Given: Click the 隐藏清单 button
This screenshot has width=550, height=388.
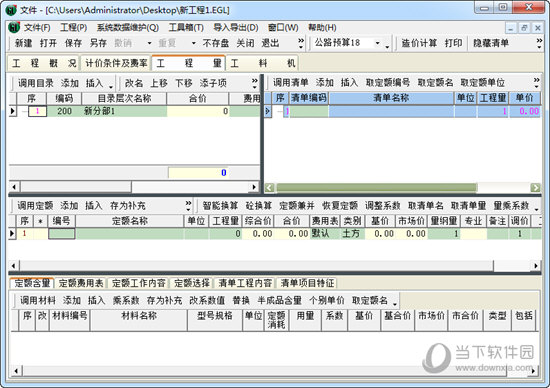Looking at the screenshot, I should (x=491, y=43).
